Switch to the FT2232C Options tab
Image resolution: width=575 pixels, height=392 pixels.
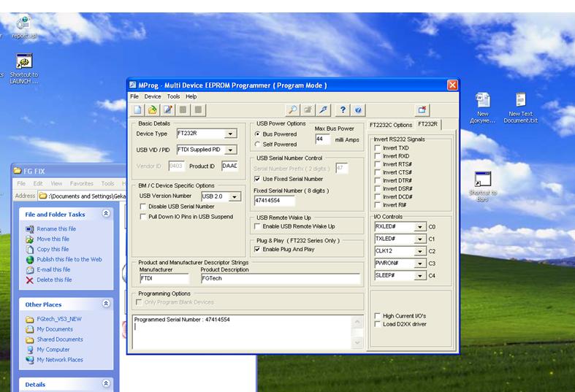tap(391, 125)
